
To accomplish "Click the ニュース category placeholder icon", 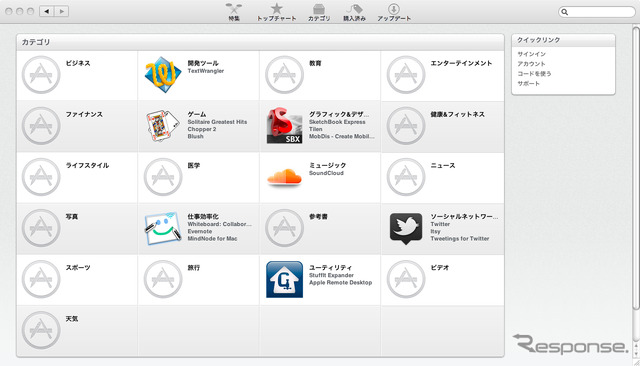I will [406, 177].
